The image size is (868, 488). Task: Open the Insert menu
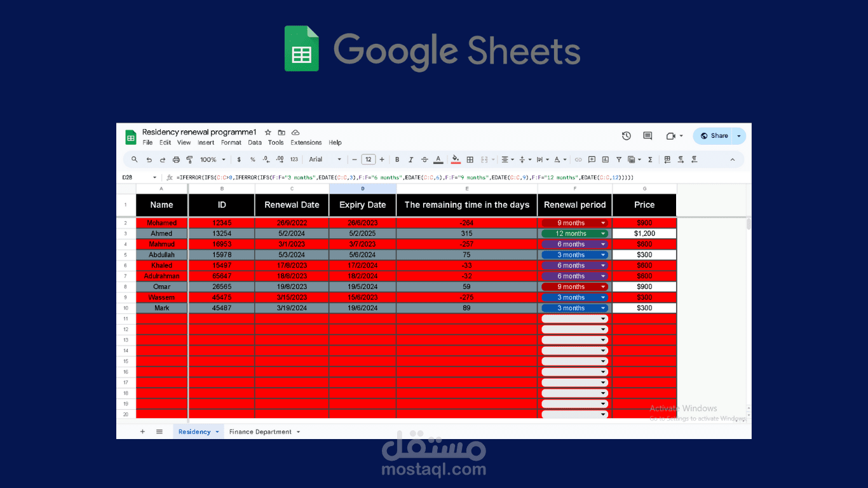click(206, 143)
